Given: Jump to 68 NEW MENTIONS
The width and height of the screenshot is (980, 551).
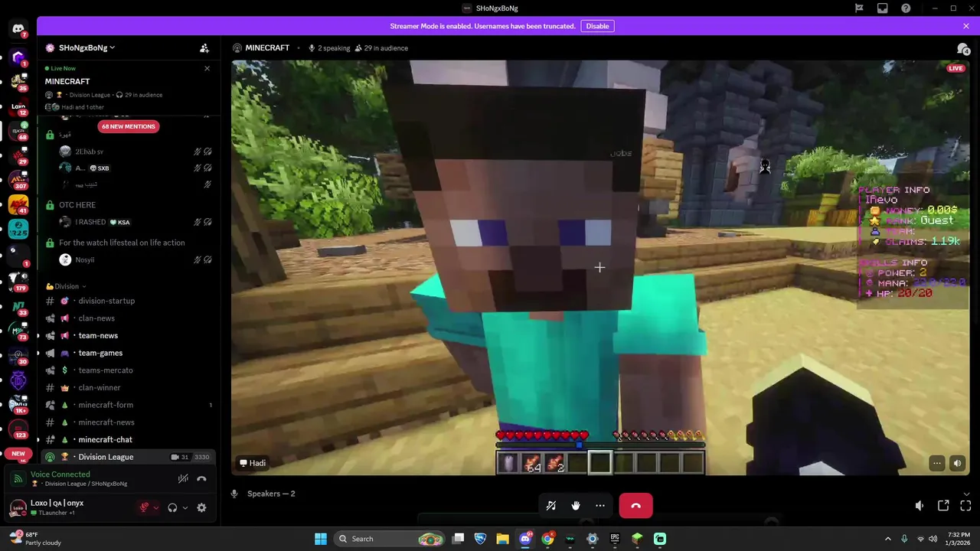Looking at the screenshot, I should pos(128,126).
